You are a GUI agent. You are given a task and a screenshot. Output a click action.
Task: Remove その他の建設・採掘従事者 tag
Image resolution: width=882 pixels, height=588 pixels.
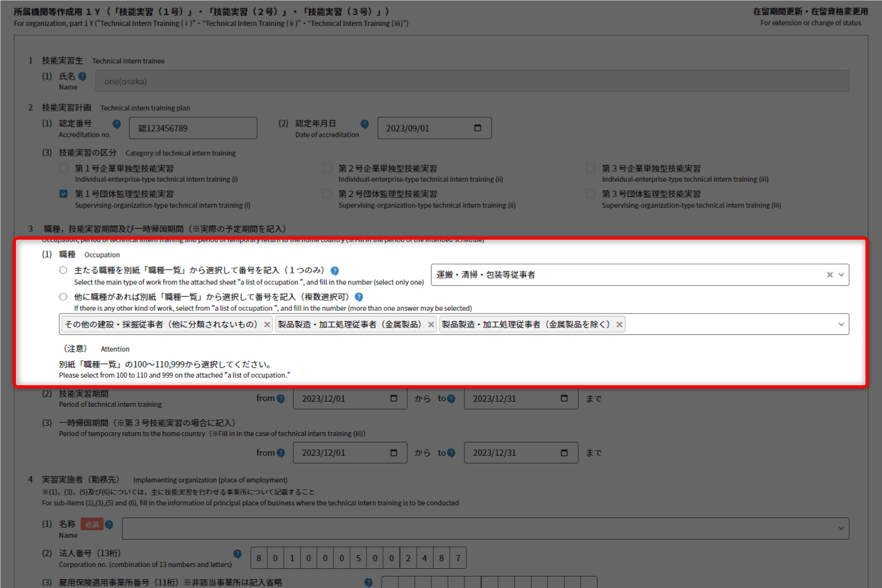click(267, 325)
